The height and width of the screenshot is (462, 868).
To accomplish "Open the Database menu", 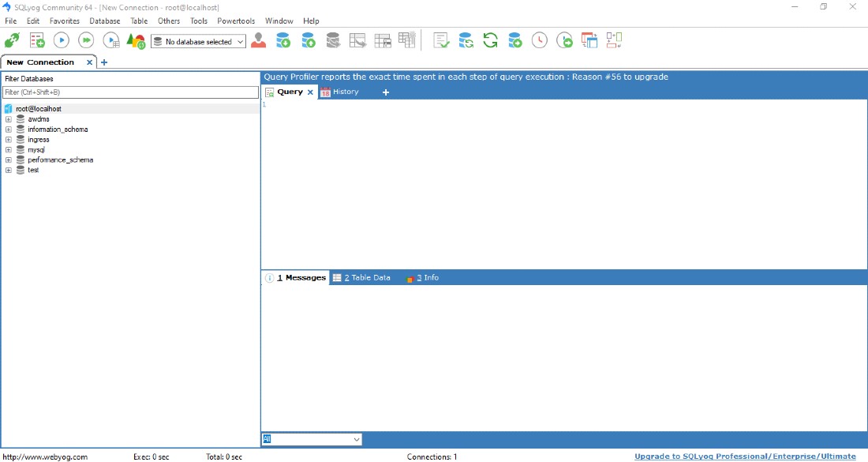I will click(105, 21).
